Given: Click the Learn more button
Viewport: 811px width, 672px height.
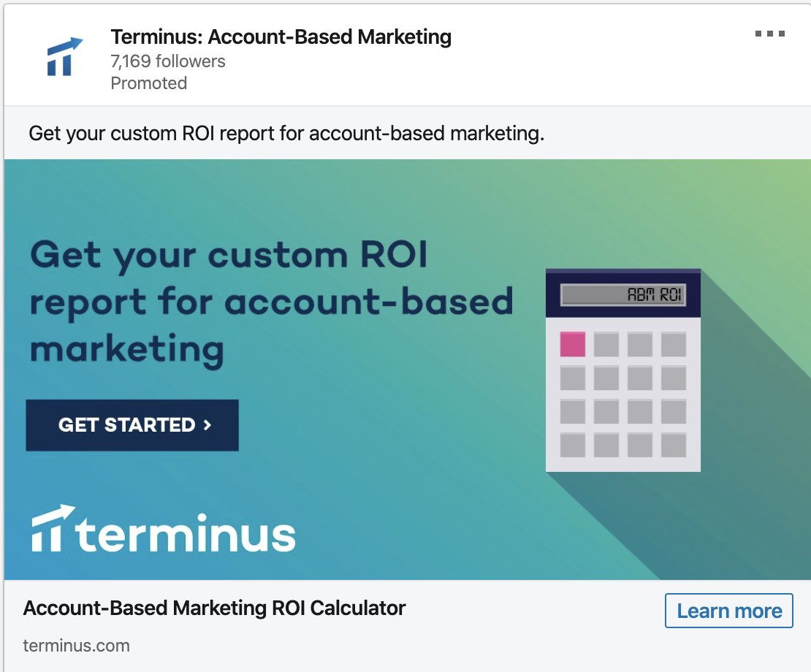Looking at the screenshot, I should [728, 611].
